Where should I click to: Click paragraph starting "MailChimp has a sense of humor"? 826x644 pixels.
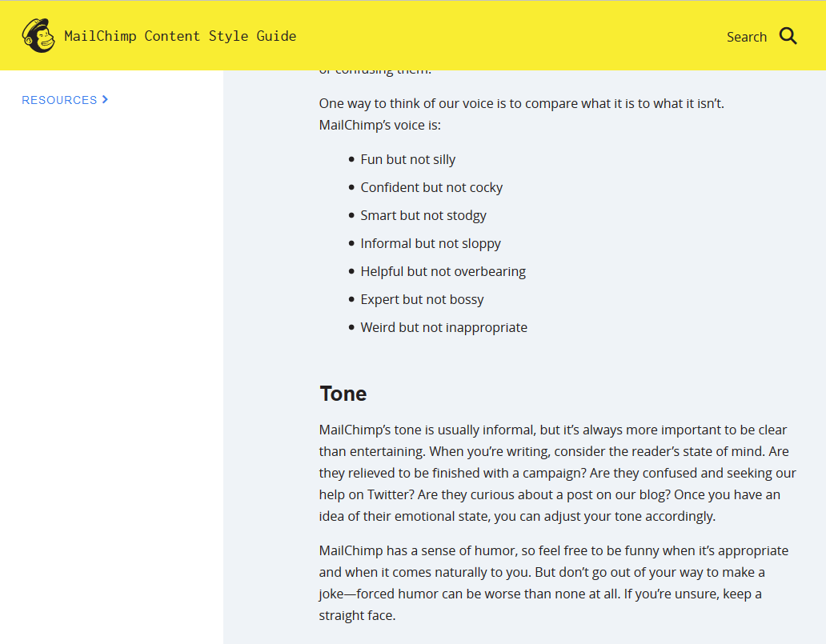pyautogui.click(x=554, y=583)
